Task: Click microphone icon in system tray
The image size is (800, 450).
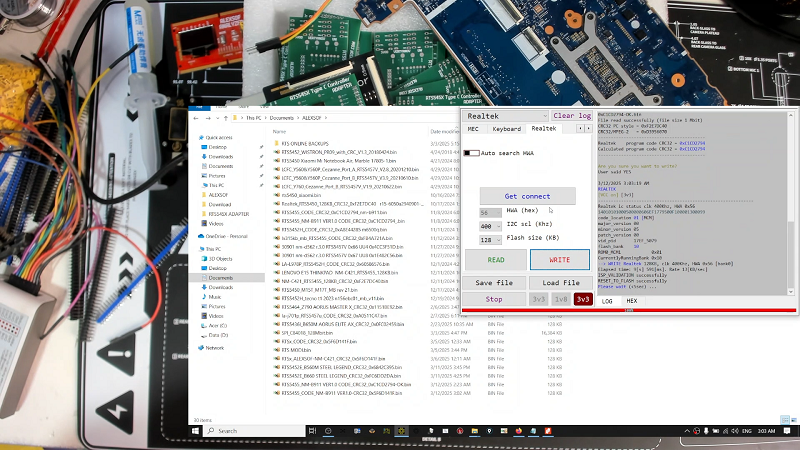Action: [706, 431]
